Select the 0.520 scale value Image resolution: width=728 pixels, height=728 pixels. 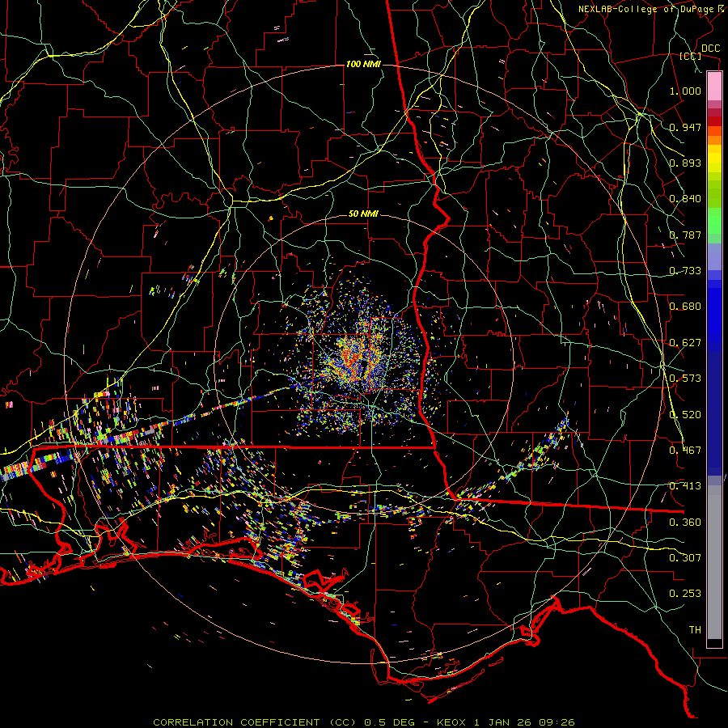coord(685,415)
